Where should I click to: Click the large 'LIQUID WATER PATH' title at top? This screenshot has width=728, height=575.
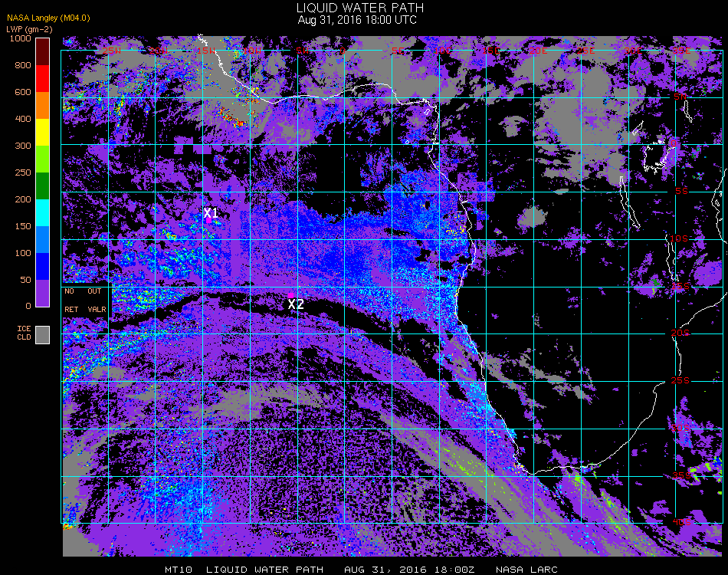360,8
